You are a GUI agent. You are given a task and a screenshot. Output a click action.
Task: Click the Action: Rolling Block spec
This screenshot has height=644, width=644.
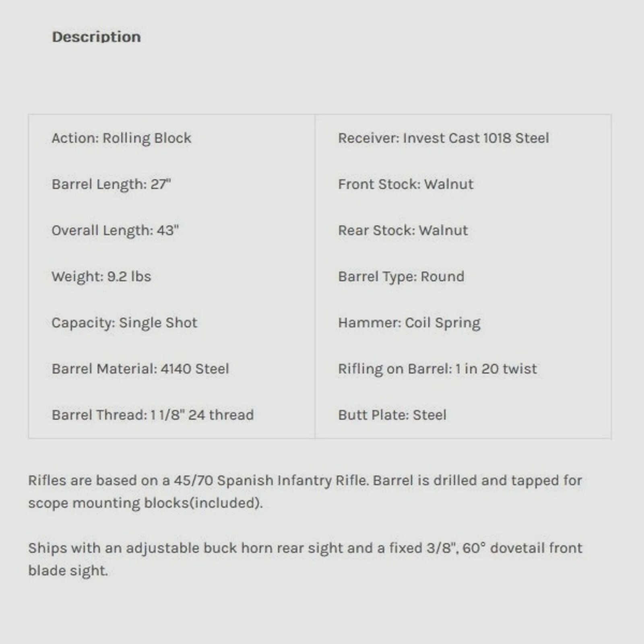click(121, 138)
